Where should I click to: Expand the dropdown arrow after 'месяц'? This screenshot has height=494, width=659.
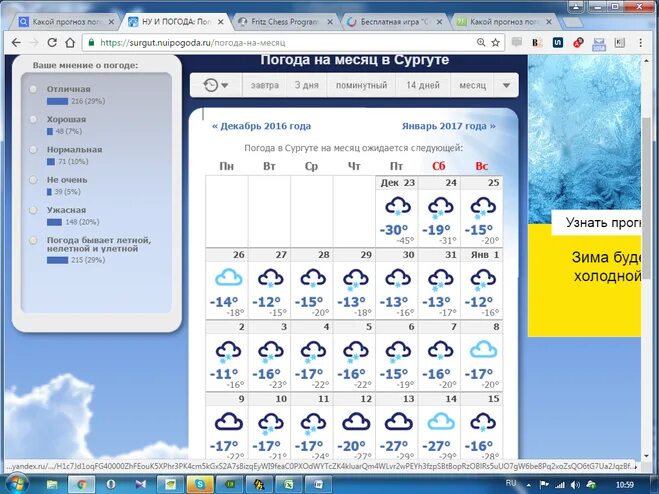coord(506,85)
